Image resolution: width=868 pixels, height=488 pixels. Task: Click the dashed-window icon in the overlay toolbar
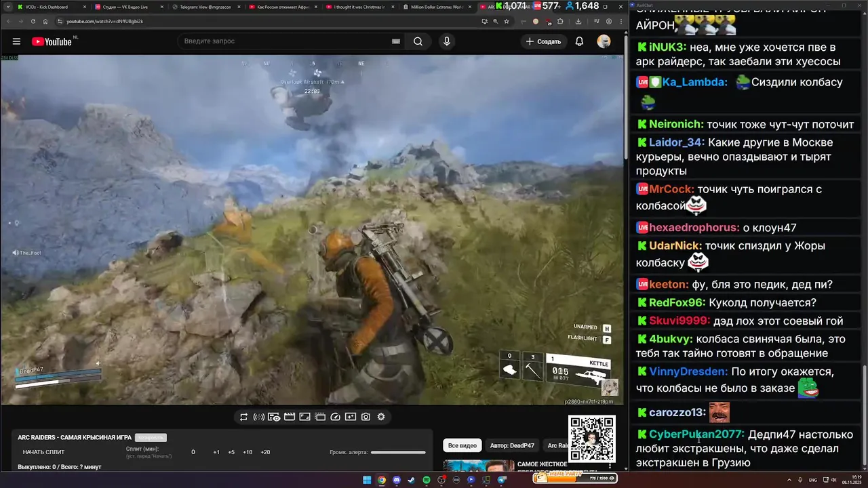point(320,417)
